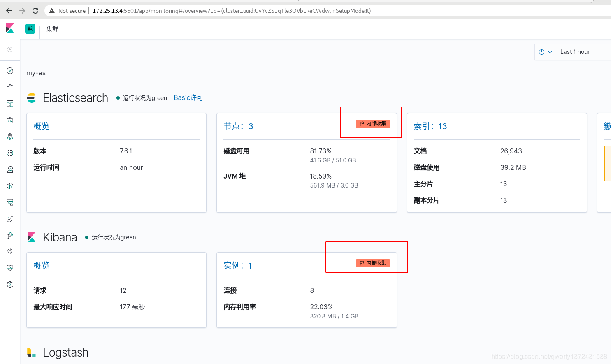Click memory usage value 22.03%

pos(321,307)
